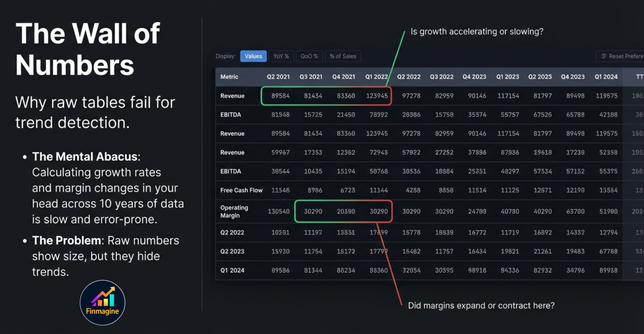Screen dimensions: 644x334
Task: Click the green-outlined Revenue highlight box
Action: (326, 95)
